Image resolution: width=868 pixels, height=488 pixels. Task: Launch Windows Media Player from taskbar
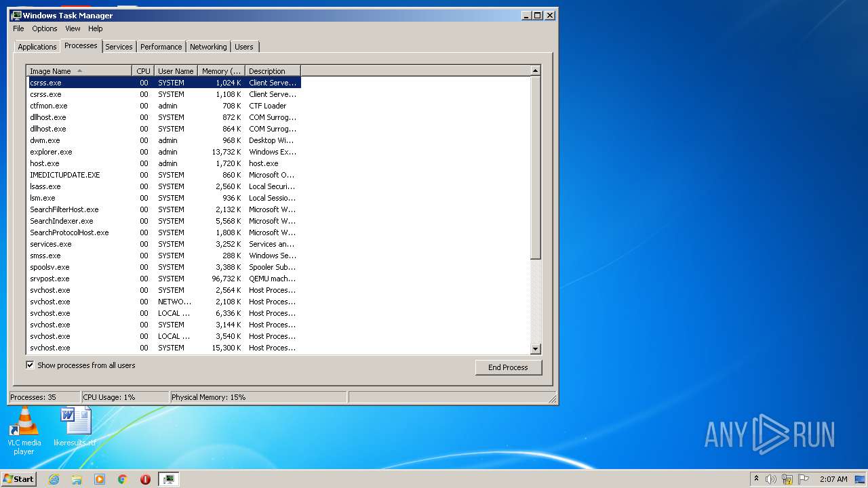coord(100,479)
